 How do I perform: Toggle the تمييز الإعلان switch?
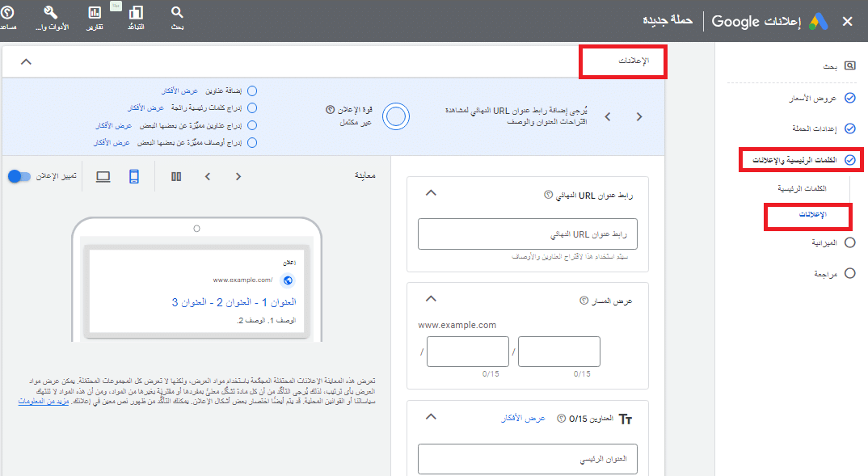19,176
